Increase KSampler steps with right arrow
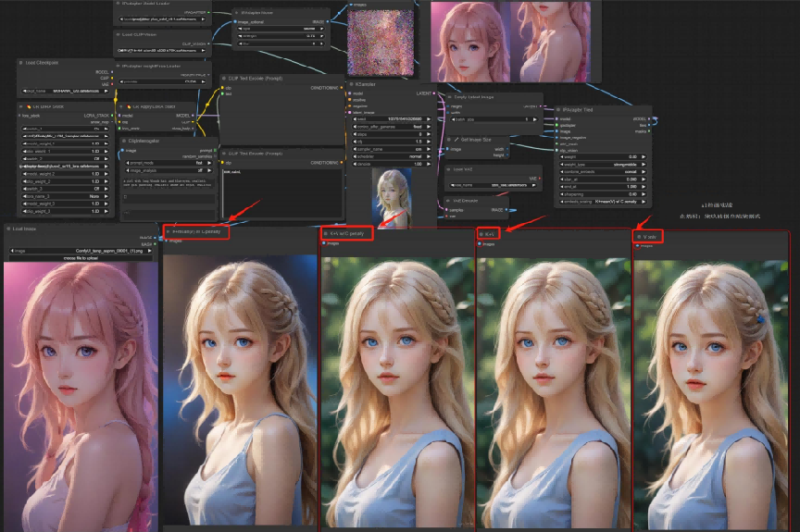Viewport: 800px width, 532px height. pyautogui.click(x=429, y=134)
